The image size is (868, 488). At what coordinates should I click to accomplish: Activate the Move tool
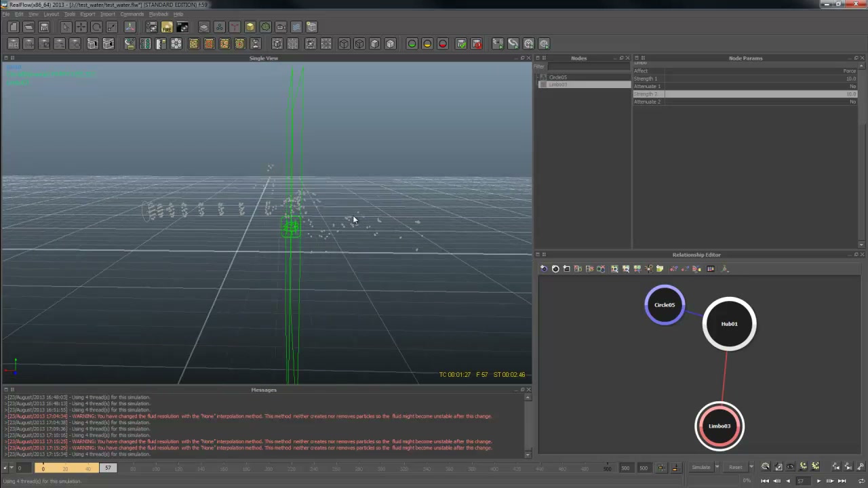(81, 27)
